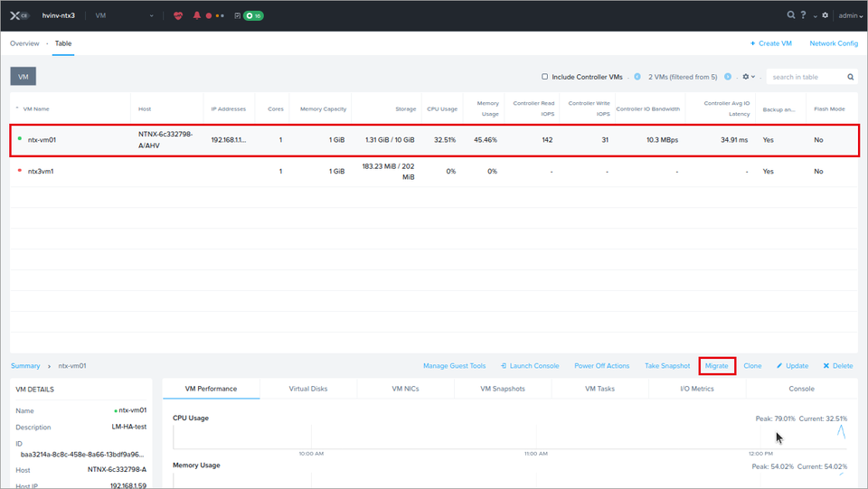
Task: Open table options gear menu
Action: (749, 76)
